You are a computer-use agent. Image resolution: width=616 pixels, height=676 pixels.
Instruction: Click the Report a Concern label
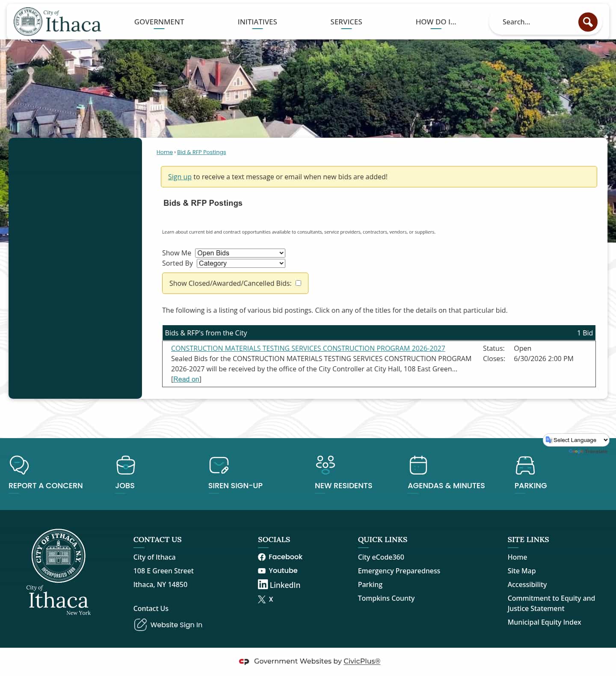46,486
